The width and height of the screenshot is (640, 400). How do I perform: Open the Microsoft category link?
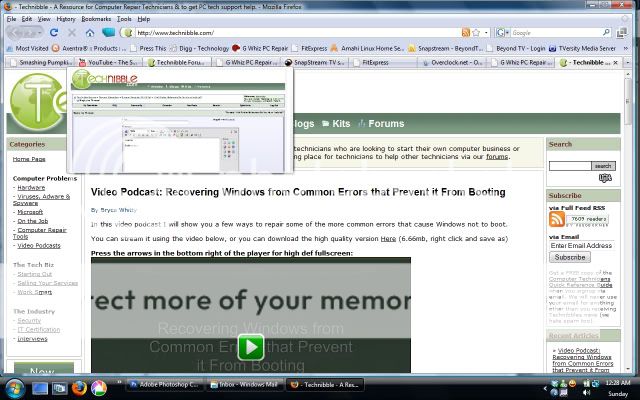click(x=30, y=212)
